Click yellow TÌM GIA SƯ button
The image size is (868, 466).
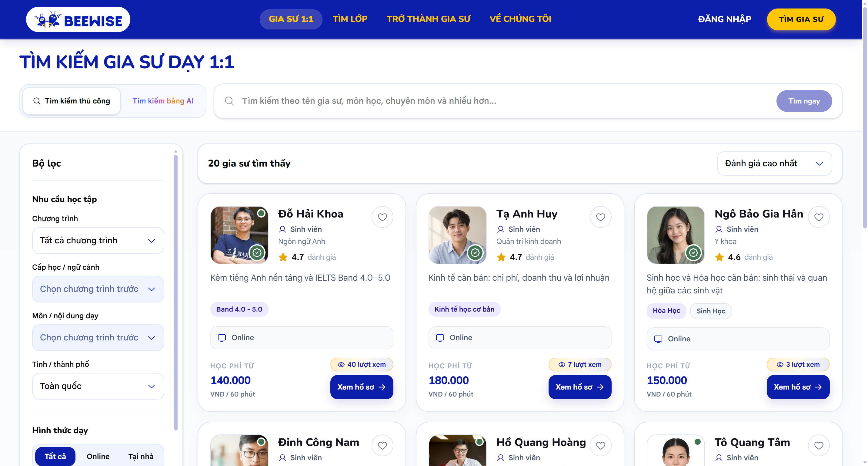[801, 19]
